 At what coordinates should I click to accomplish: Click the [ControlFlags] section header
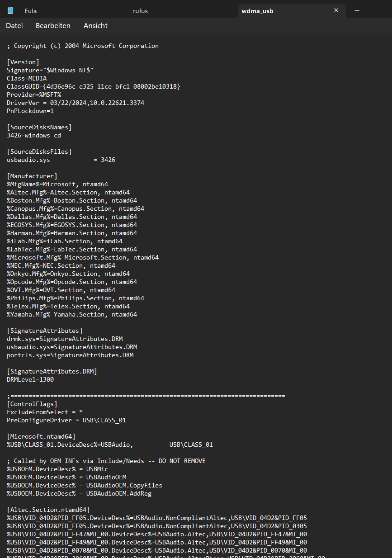tap(32, 404)
